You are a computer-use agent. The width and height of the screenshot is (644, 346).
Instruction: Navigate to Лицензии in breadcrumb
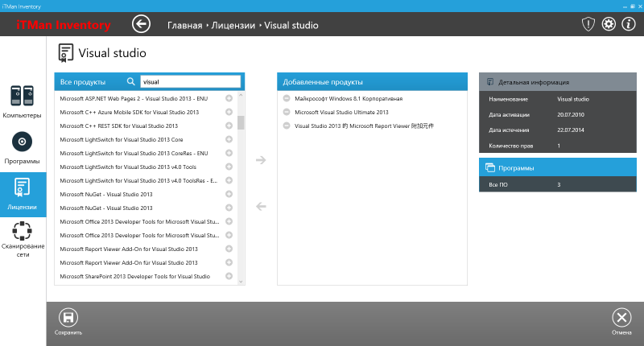point(233,26)
